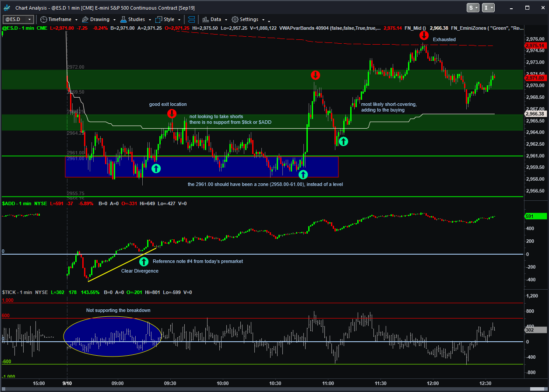The height and width of the screenshot is (392, 549).
Task: Select the 'good exit location' annotation
Action: [x=168, y=104]
